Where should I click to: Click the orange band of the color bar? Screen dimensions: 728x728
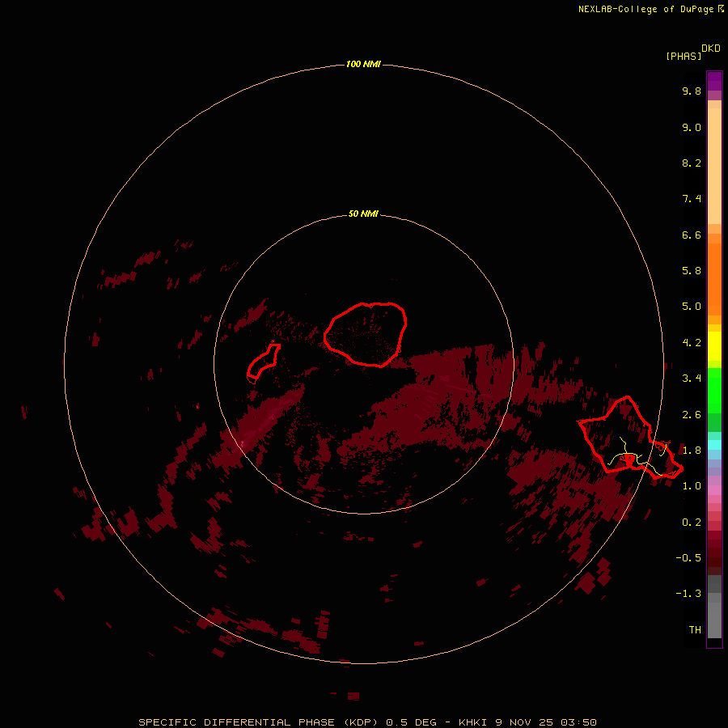[x=714, y=278]
